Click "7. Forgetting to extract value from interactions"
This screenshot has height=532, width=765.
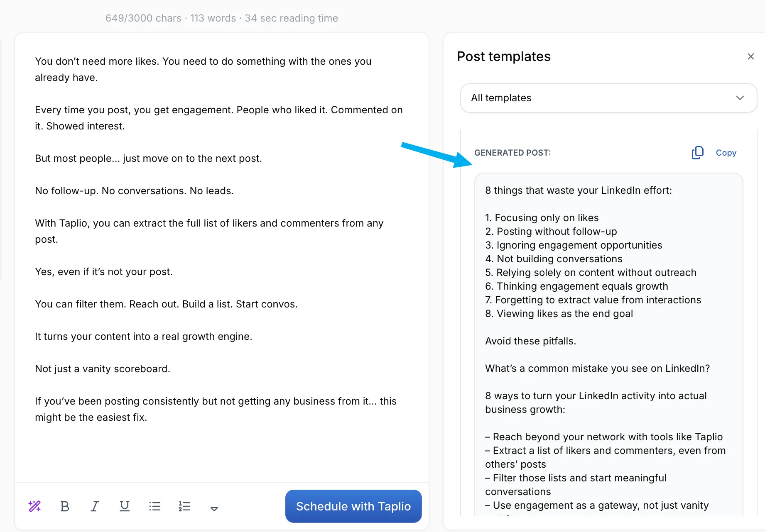pos(593,300)
